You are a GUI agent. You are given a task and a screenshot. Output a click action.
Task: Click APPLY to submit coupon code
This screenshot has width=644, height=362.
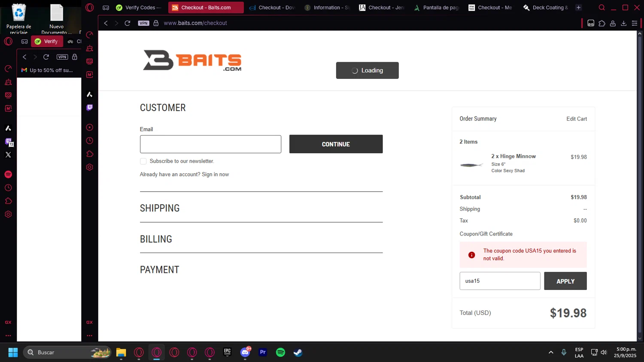click(565, 281)
